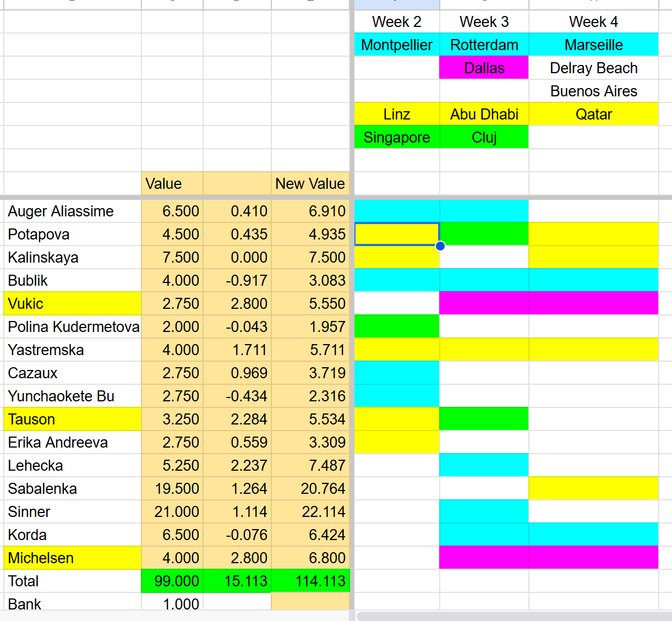Image resolution: width=672 pixels, height=621 pixels.
Task: Click Sabalenka's value 19.500
Action: [x=172, y=489]
